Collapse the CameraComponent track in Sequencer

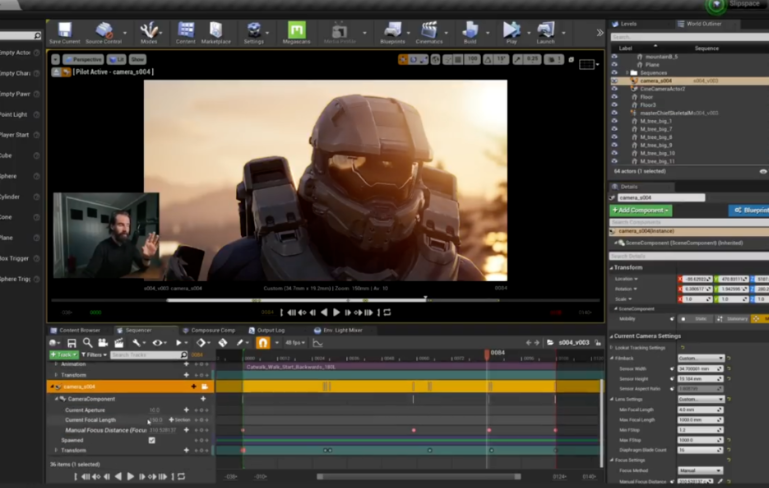[x=56, y=399]
